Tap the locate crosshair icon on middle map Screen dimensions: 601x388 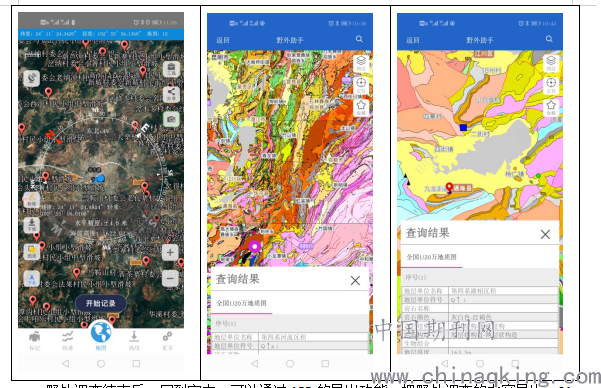[361, 85]
